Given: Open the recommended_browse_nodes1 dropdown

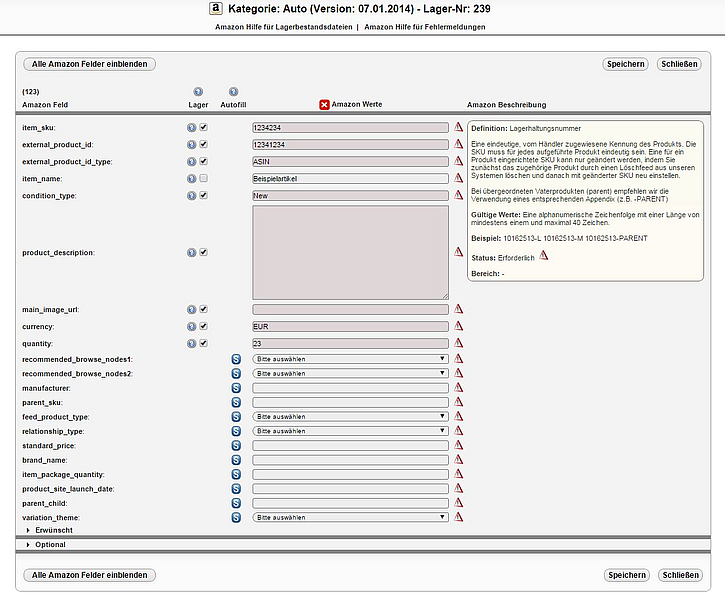Looking at the screenshot, I should pyautogui.click(x=350, y=359).
